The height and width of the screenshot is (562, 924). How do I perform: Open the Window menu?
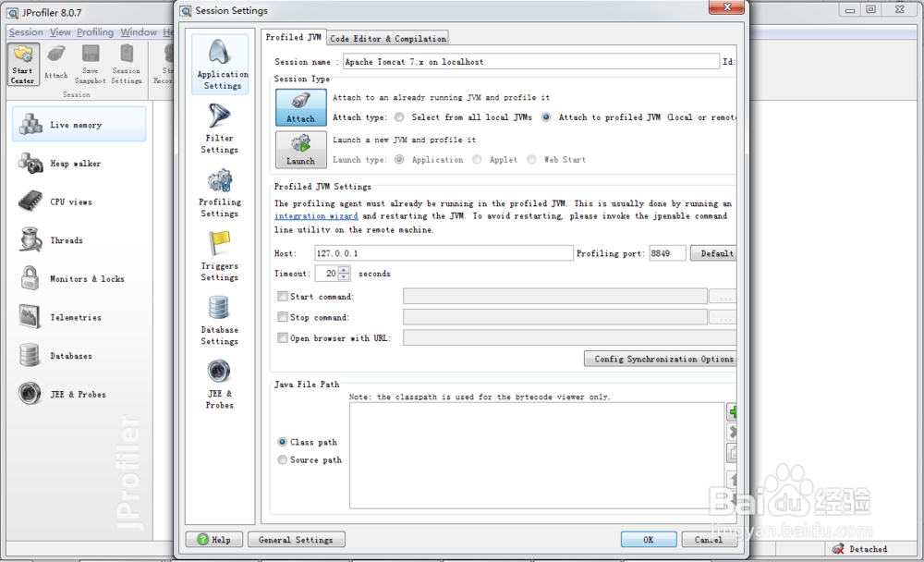click(x=139, y=31)
